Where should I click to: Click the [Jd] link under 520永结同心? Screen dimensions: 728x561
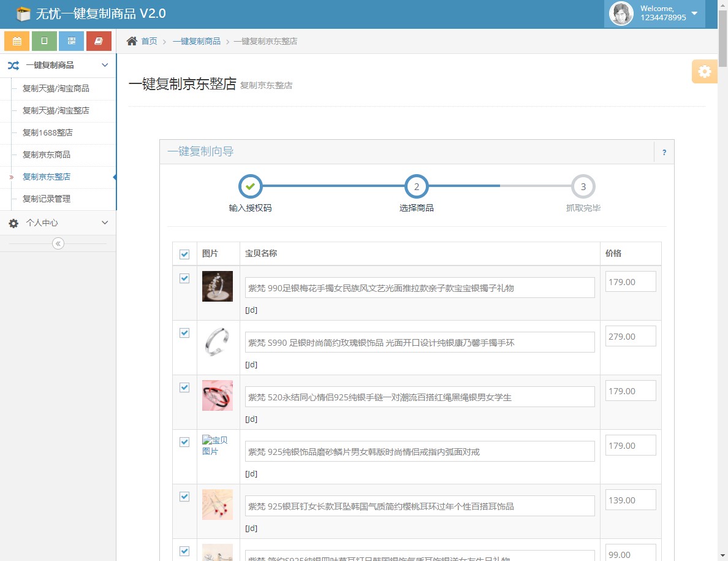(x=251, y=419)
